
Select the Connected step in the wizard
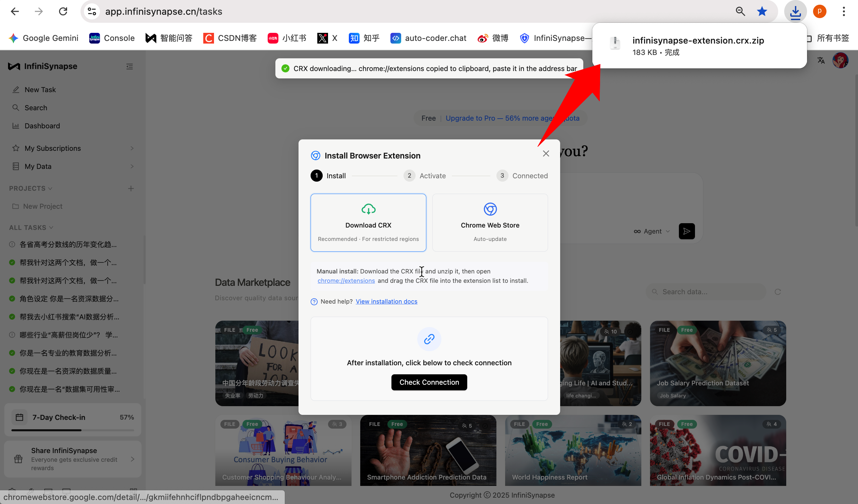[522, 176]
